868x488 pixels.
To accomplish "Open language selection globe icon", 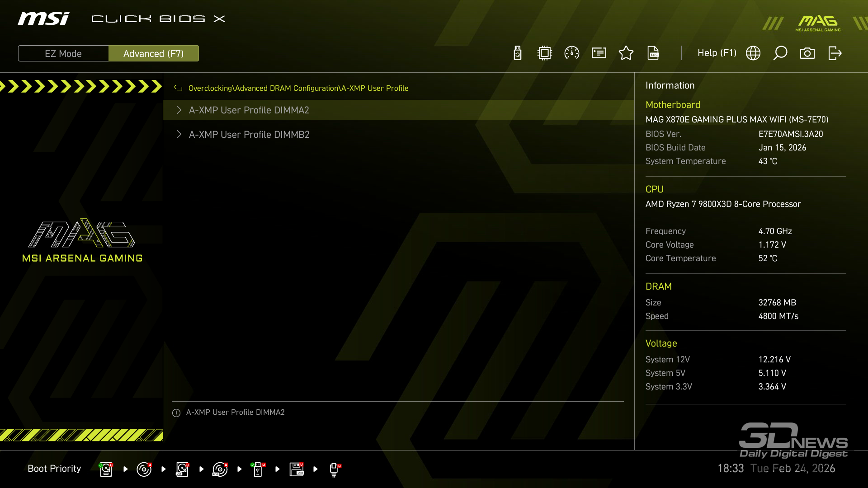I will (753, 53).
